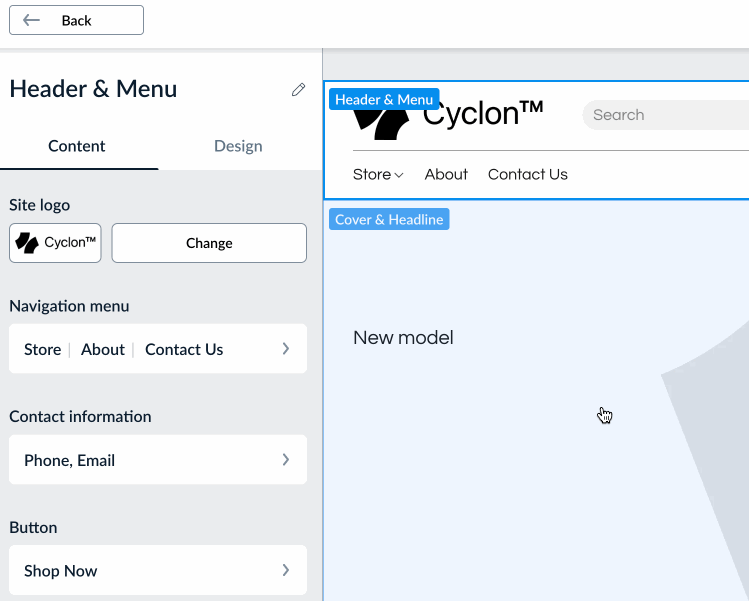Image resolution: width=749 pixels, height=601 pixels.
Task: Select the Cover & Headline section label
Action: pos(389,219)
